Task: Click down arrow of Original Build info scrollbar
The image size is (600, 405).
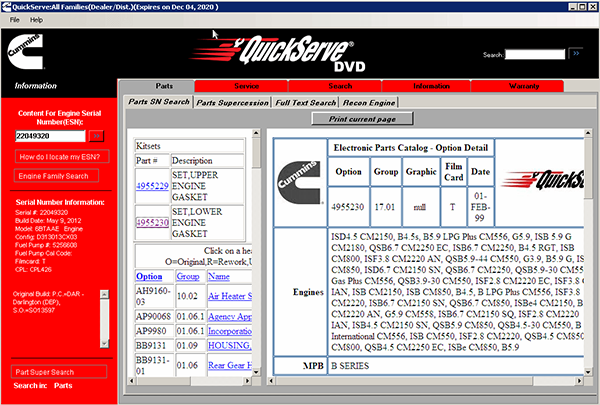Action: click(104, 343)
